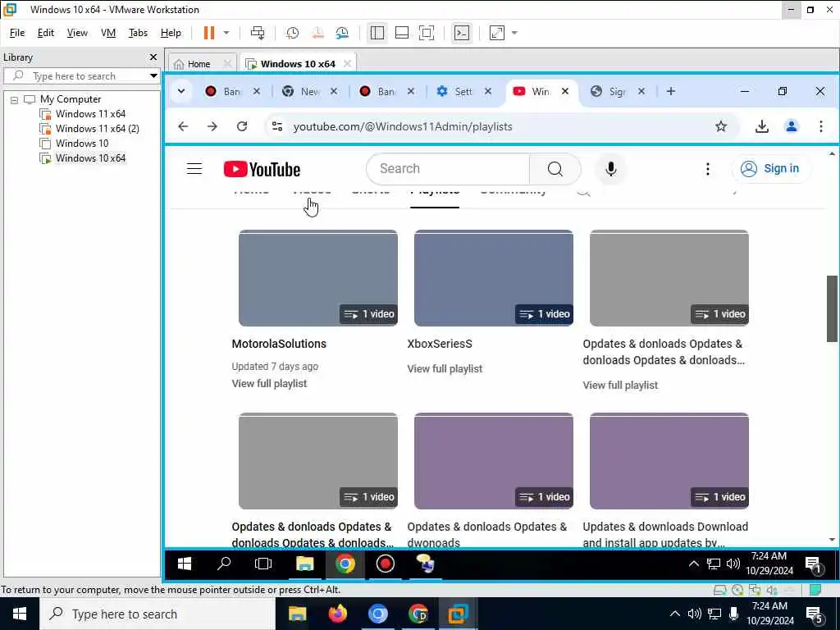
Task: Close the Library panel
Action: 153,57
